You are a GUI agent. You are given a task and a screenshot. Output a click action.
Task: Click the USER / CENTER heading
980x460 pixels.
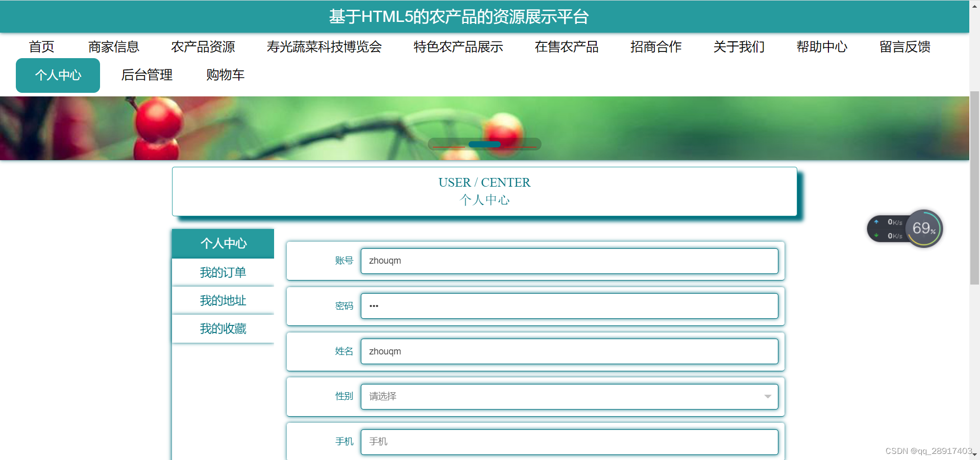pos(484,183)
